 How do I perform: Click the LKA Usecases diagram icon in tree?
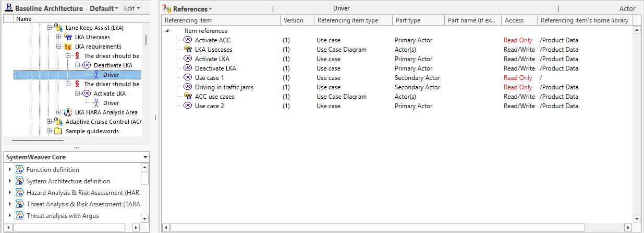coord(68,37)
